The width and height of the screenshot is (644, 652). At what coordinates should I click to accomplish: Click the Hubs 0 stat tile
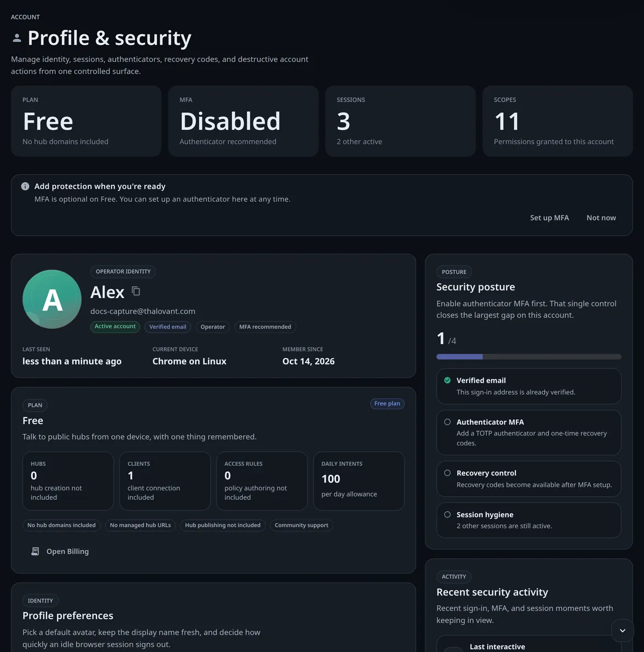tap(68, 481)
